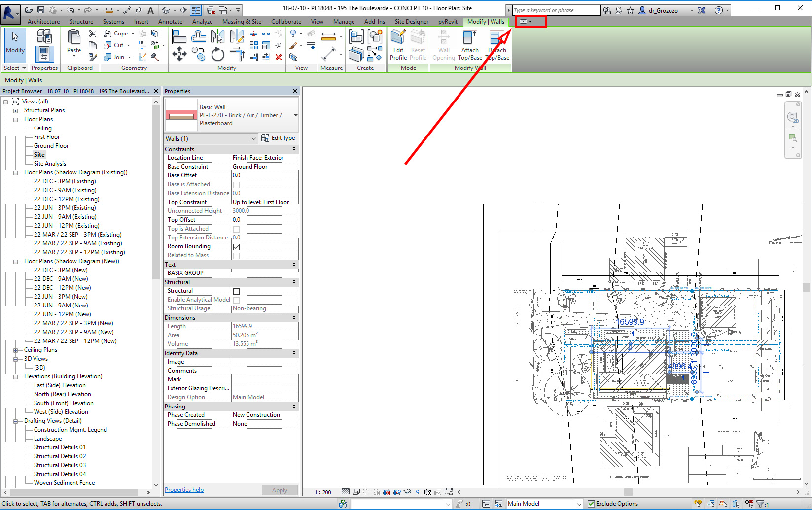
Task: Expand Structural Plans in Project Browser
Action: 15,110
